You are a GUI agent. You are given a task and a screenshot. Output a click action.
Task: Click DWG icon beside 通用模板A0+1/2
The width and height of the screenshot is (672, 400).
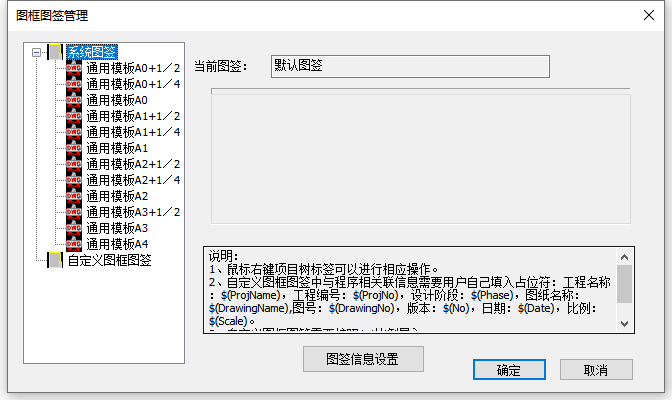[x=74, y=68]
